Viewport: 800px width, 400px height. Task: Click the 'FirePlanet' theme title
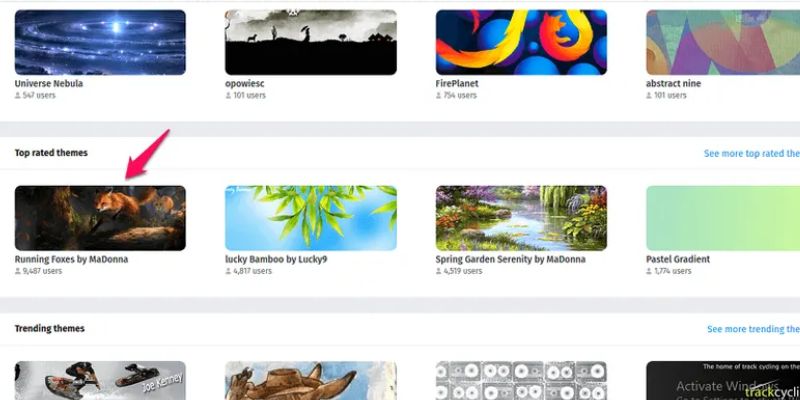457,83
